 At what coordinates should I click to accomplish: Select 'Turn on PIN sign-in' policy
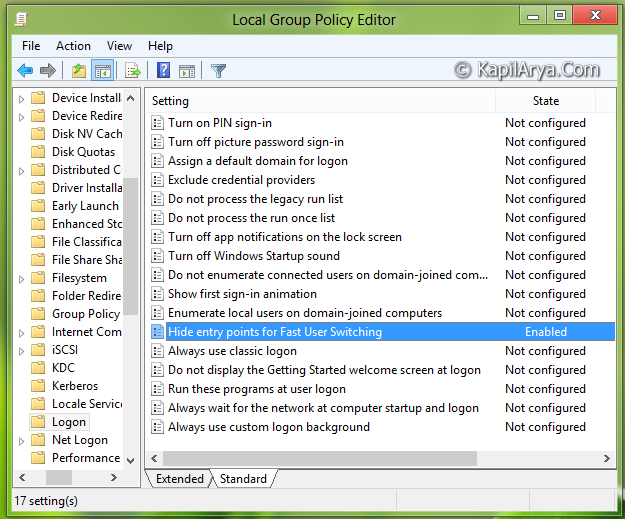[x=219, y=123]
